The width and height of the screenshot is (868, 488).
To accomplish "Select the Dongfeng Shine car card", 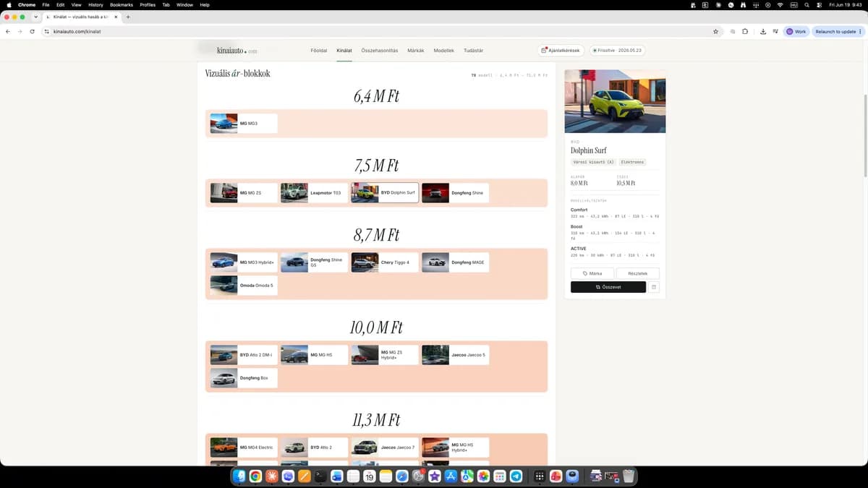I will point(455,193).
